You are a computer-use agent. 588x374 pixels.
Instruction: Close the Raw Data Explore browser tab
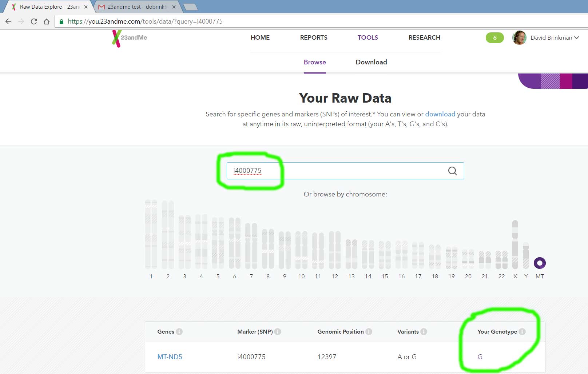point(86,7)
